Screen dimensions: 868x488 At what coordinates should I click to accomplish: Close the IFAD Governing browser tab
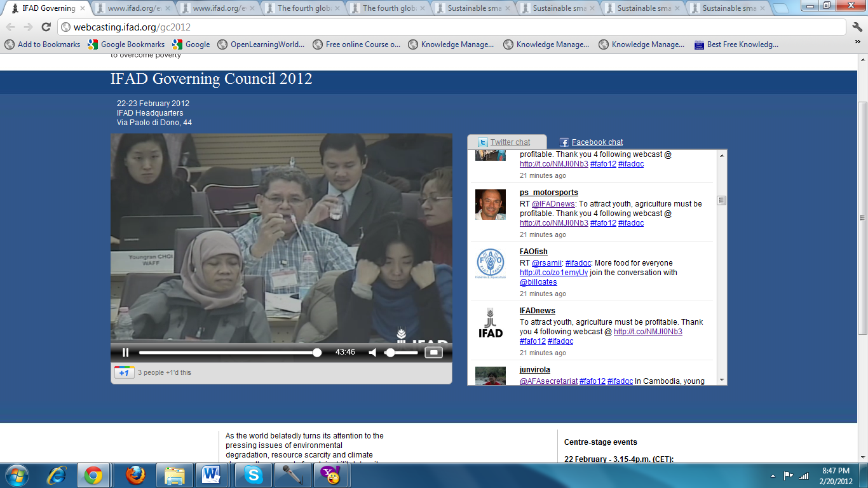coord(83,9)
